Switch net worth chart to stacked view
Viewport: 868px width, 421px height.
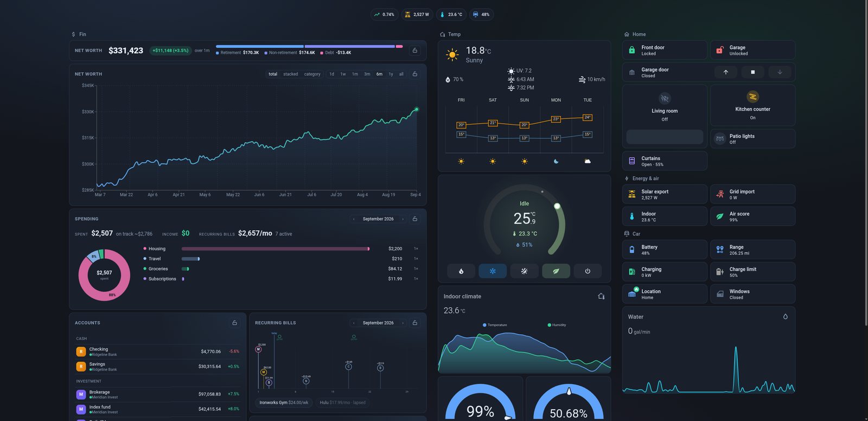[x=290, y=74]
